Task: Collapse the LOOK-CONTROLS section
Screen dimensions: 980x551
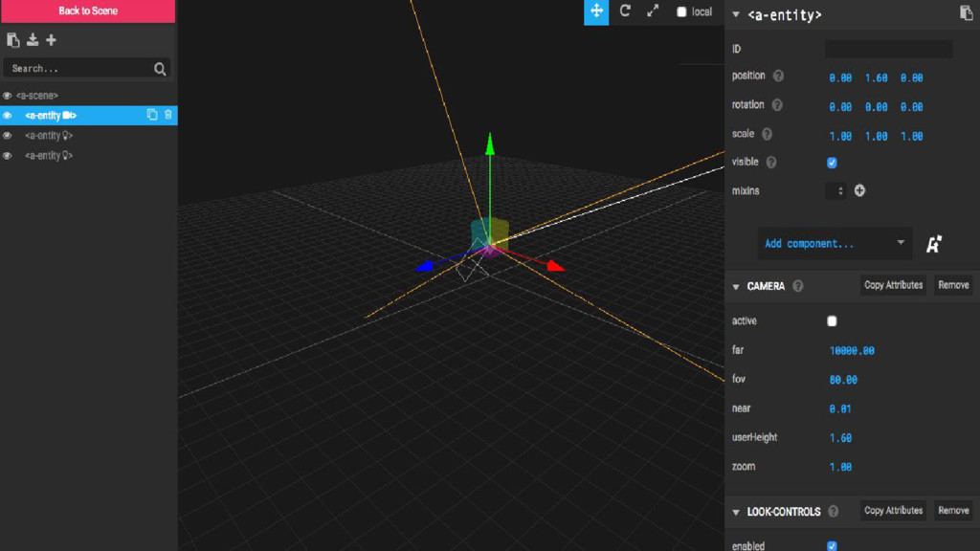Action: (x=736, y=512)
